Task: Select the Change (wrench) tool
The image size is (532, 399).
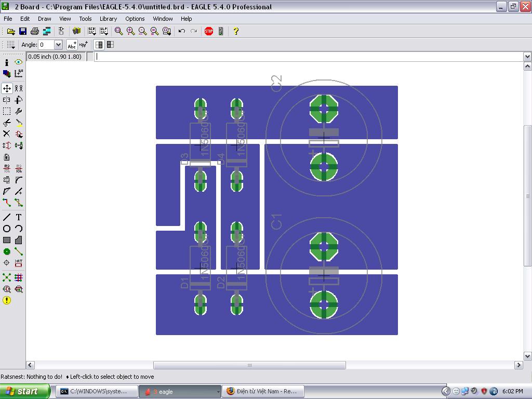Action: click(x=19, y=111)
